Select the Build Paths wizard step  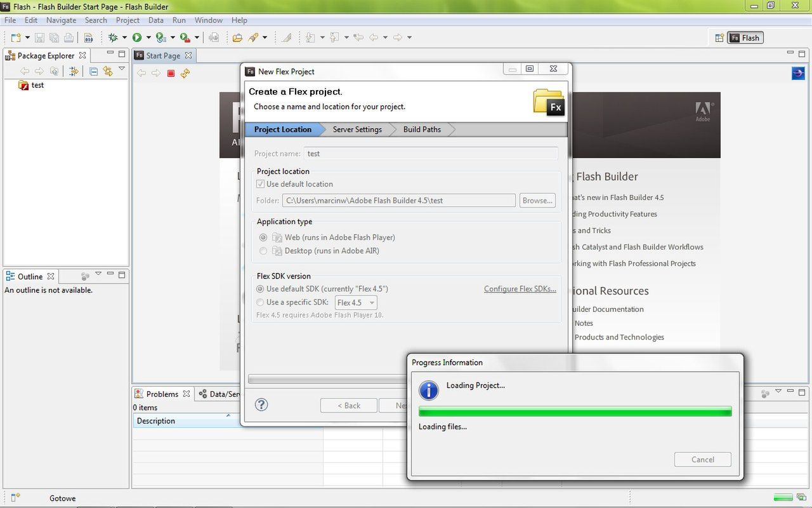(x=422, y=130)
